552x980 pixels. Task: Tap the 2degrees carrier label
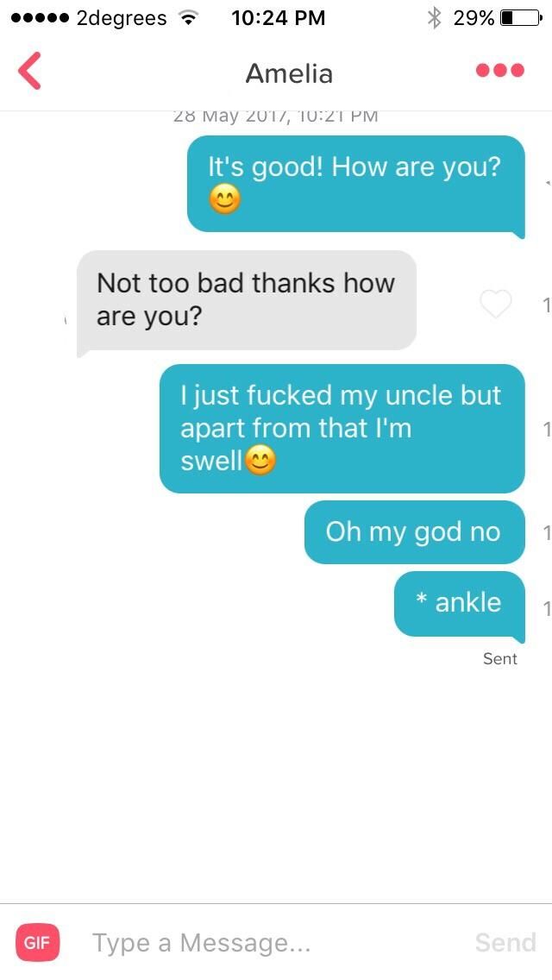pyautogui.click(x=122, y=19)
